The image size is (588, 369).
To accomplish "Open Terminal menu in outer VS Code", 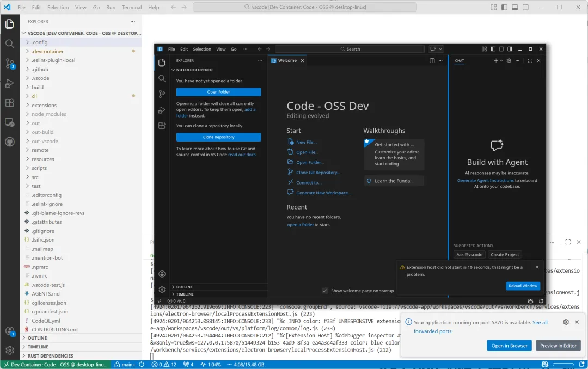I will tap(132, 7).
